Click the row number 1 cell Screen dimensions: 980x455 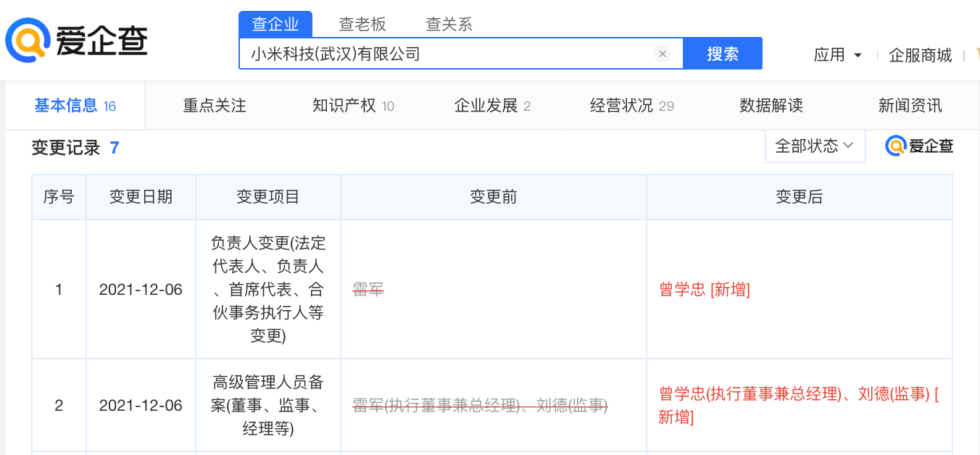pyautogui.click(x=59, y=290)
